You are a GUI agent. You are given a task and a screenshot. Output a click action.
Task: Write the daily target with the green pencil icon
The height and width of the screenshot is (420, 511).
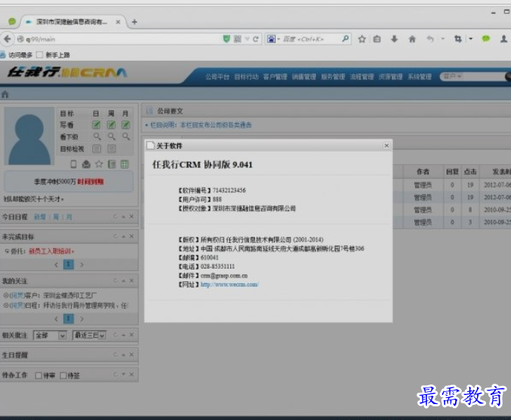[96, 124]
